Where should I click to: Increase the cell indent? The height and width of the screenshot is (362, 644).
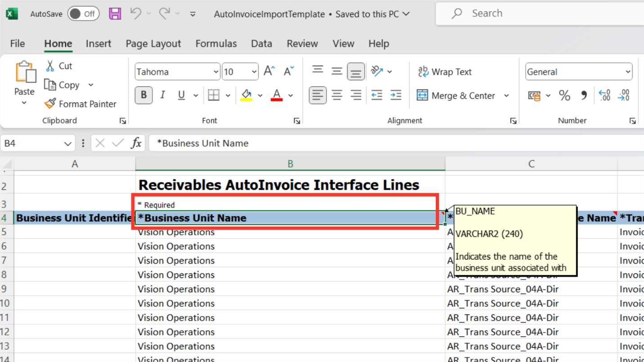click(396, 95)
